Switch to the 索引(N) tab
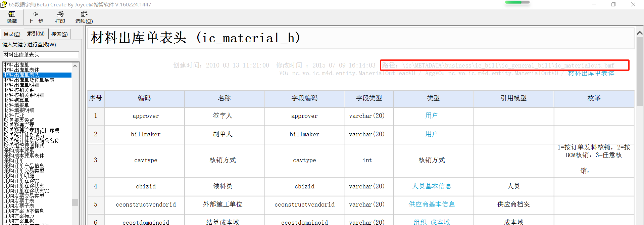644x225 pixels. pyautogui.click(x=36, y=34)
